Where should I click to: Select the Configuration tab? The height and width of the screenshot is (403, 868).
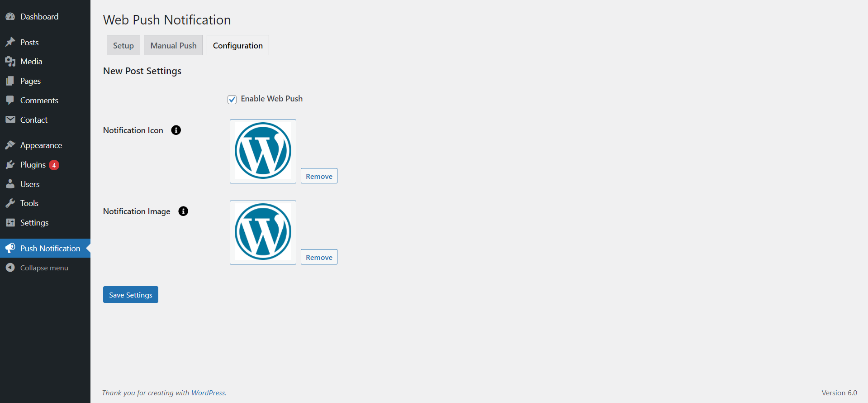238,45
